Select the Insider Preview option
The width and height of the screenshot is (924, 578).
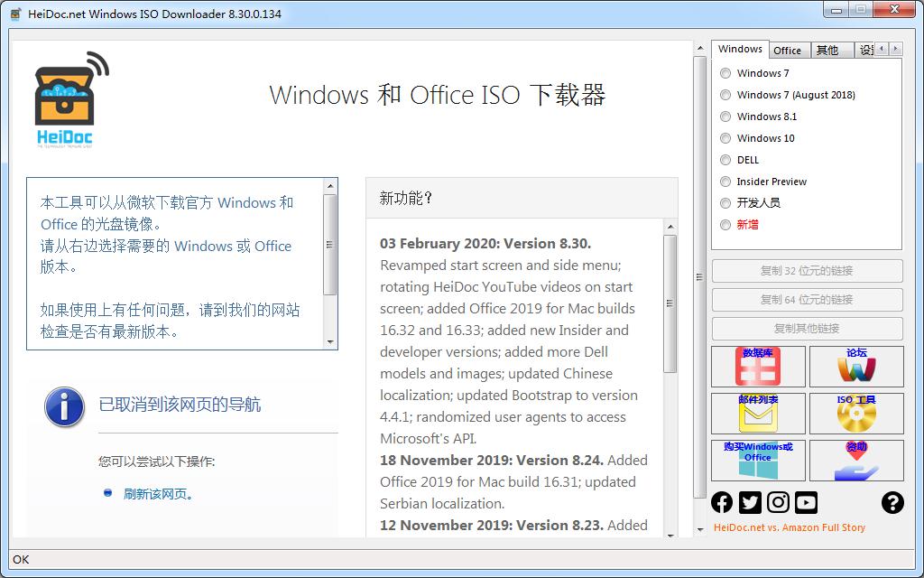[x=725, y=181]
